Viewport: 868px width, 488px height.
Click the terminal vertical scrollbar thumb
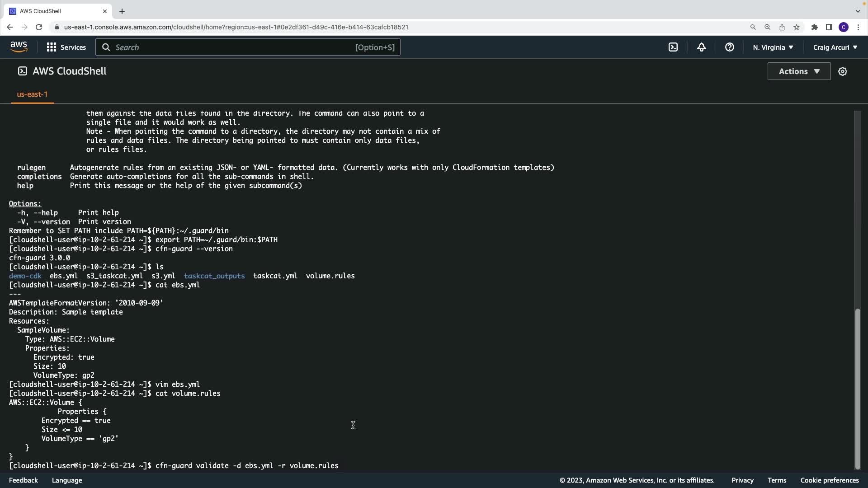pos(857,389)
